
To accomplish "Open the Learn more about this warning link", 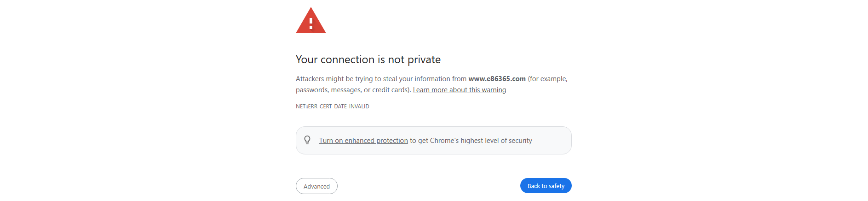I will pos(460,90).
